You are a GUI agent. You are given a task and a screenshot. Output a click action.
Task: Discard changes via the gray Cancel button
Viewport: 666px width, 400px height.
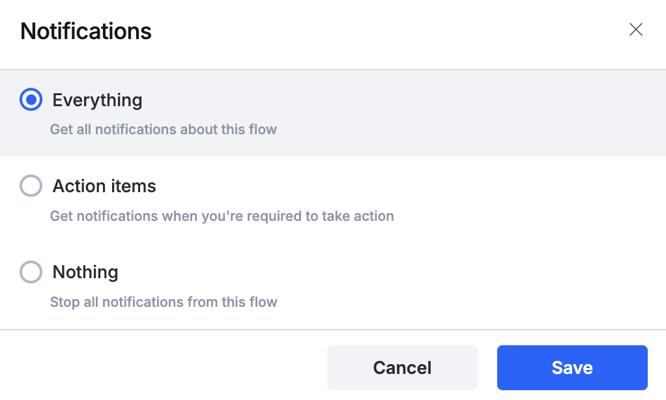402,368
